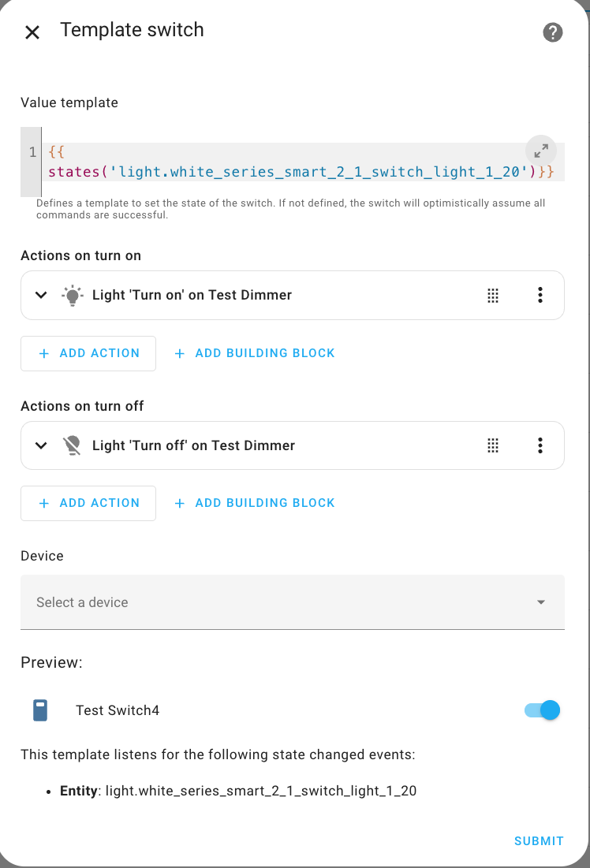
Task: Click Add Action under Actions on turn on
Action: (x=88, y=353)
